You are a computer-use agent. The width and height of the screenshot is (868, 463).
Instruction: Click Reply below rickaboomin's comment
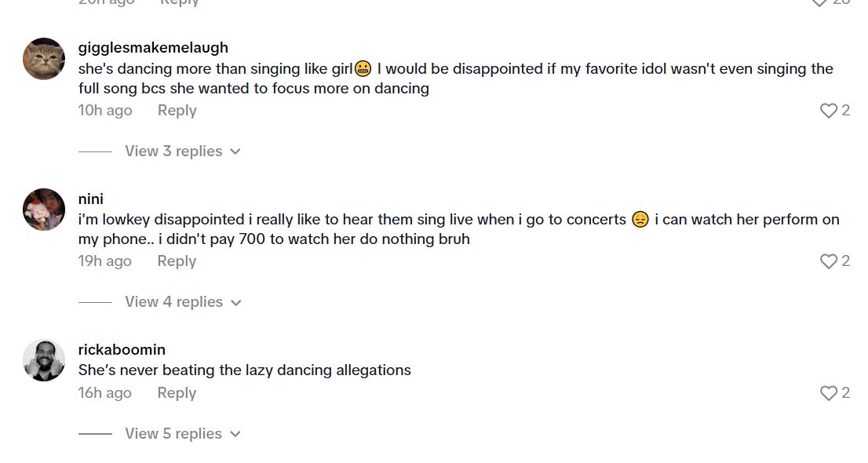[x=177, y=393]
